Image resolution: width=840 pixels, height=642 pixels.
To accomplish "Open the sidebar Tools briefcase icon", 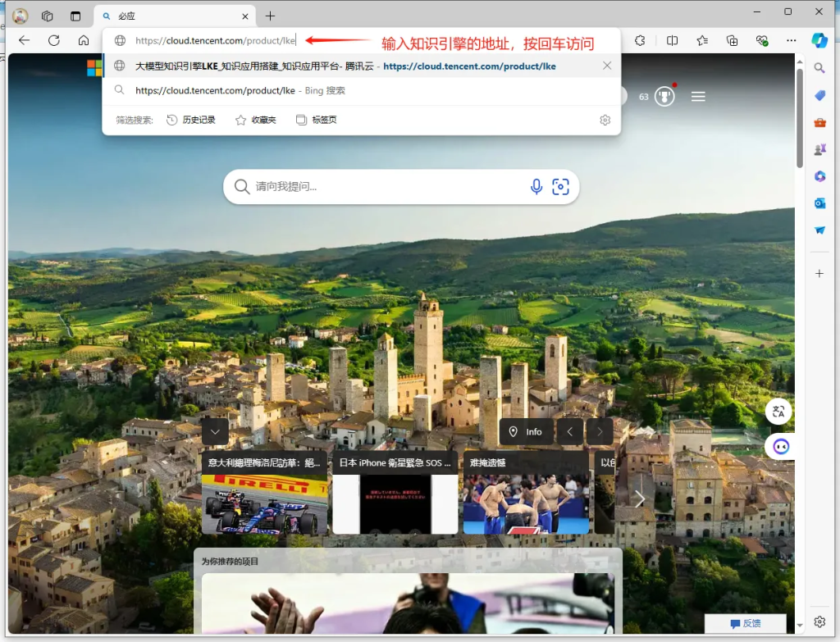I will pos(819,123).
